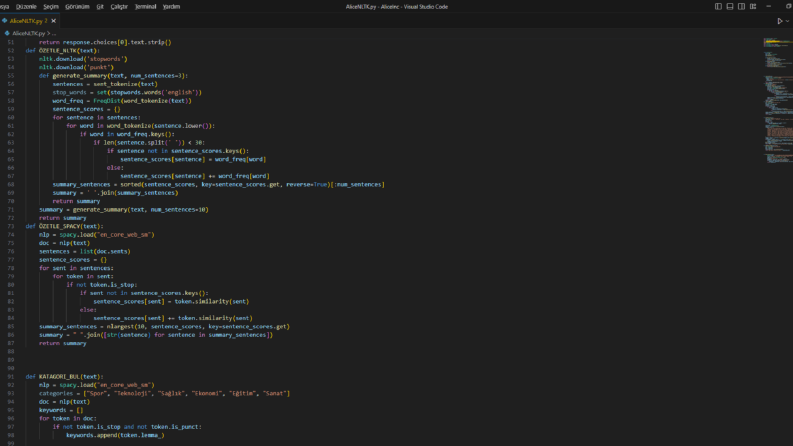
Task: Click 'for token in sent:' line
Action: point(83,276)
